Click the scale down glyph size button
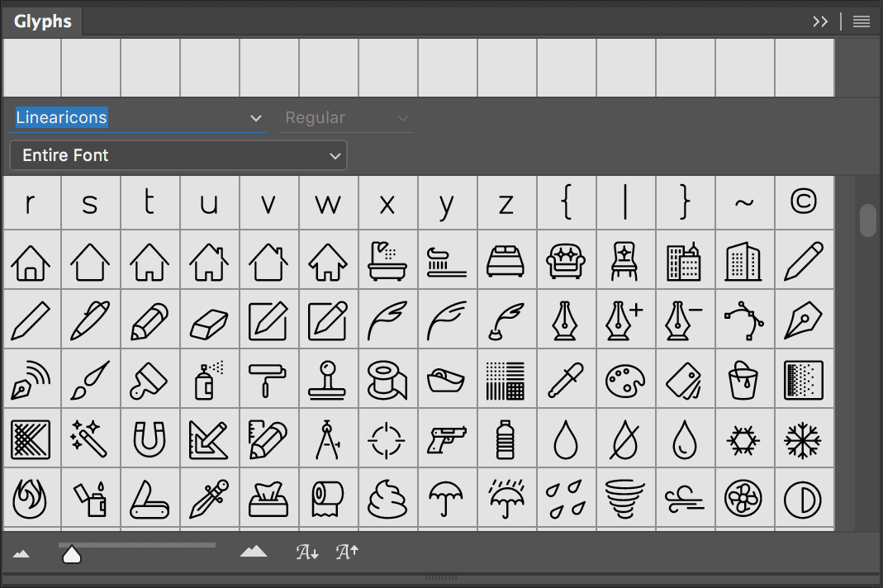The height and width of the screenshot is (588, 883). coord(21,553)
